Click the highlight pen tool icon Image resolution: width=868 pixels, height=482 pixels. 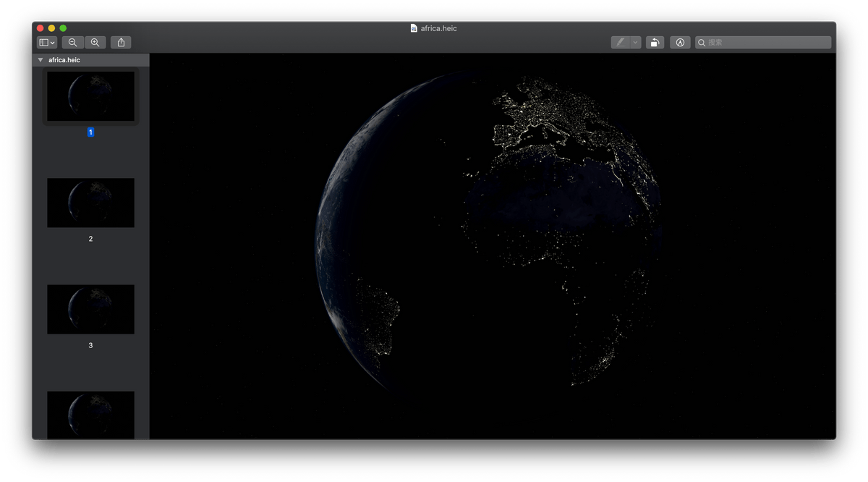(621, 43)
